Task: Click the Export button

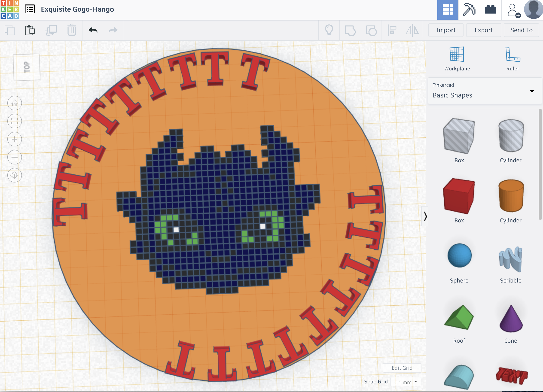Action: 483,30
